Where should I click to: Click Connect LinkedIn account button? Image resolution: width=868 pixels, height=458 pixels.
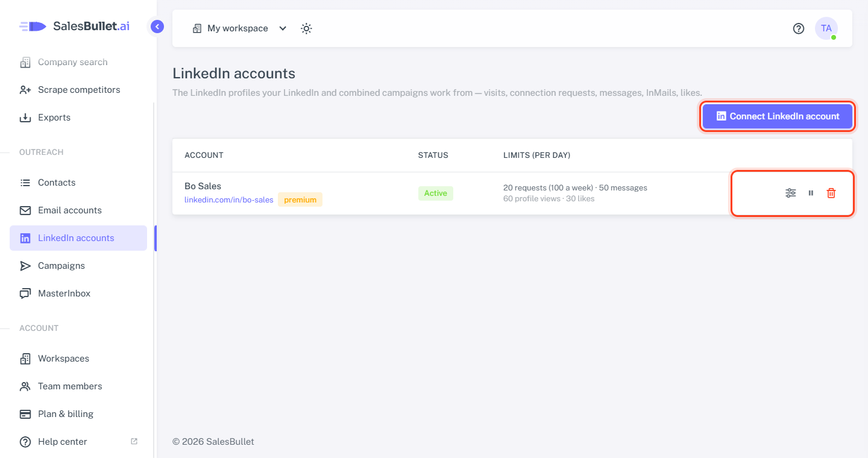point(778,116)
